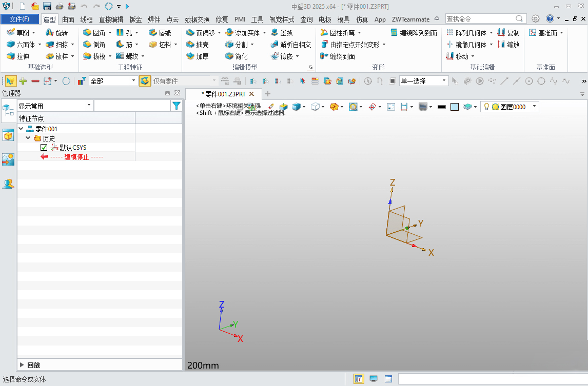Open the 文件 menu
The image size is (588, 386).
pyautogui.click(x=20, y=19)
